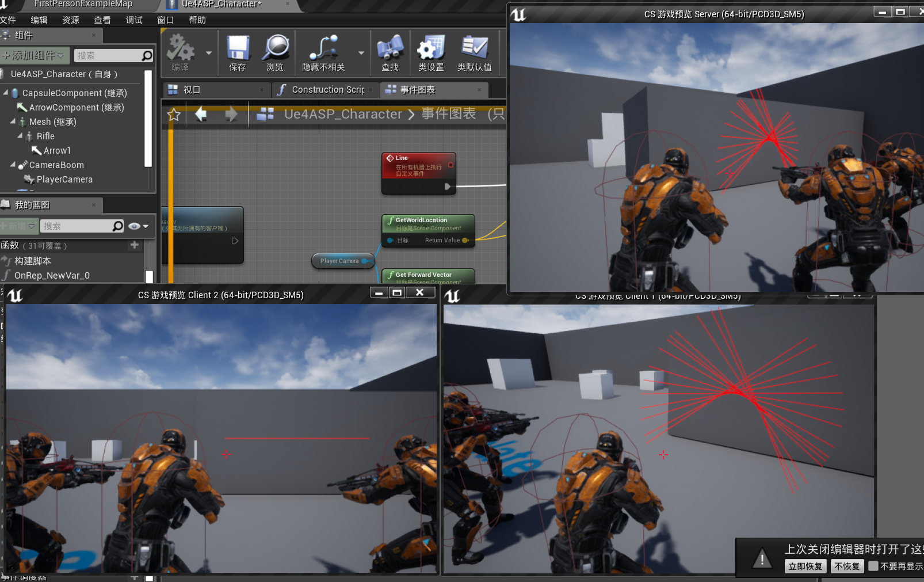Go forward with graph navigation right arrow
This screenshot has width=924, height=582.
[x=231, y=114]
